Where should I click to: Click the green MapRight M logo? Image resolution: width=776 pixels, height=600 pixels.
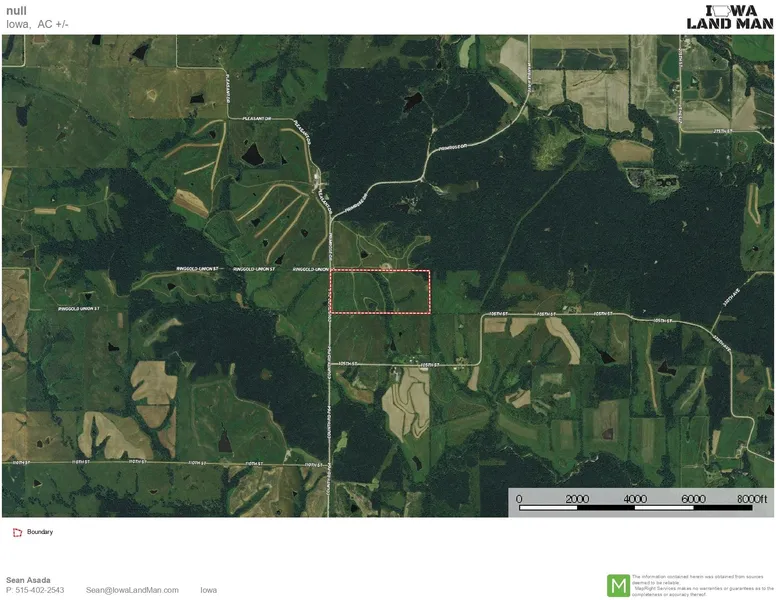(619, 586)
